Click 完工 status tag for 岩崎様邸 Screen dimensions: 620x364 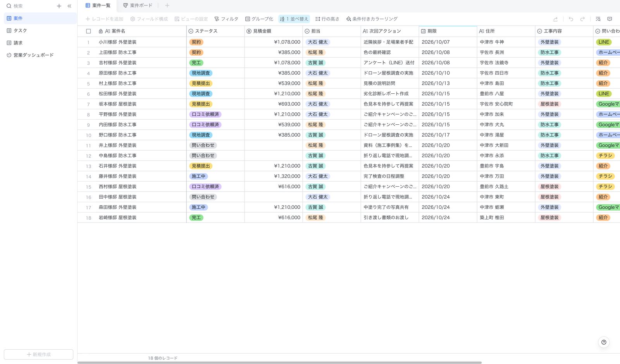(x=196, y=218)
